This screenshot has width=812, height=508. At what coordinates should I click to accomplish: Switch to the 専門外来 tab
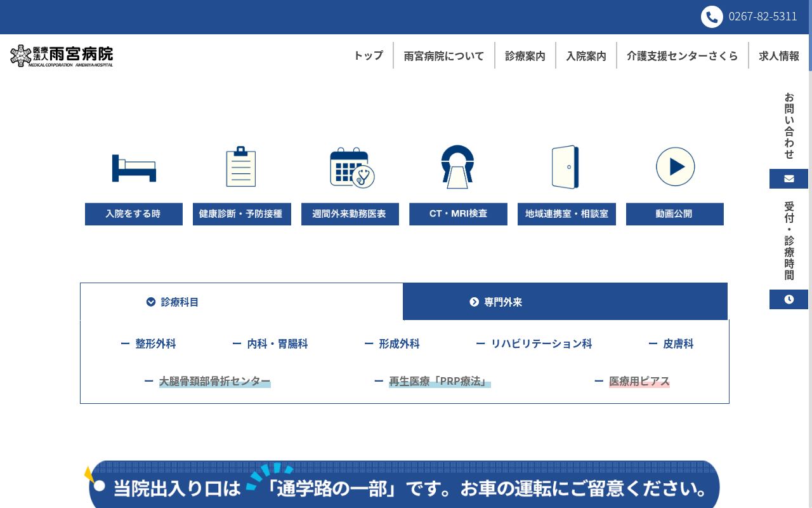[x=565, y=302]
